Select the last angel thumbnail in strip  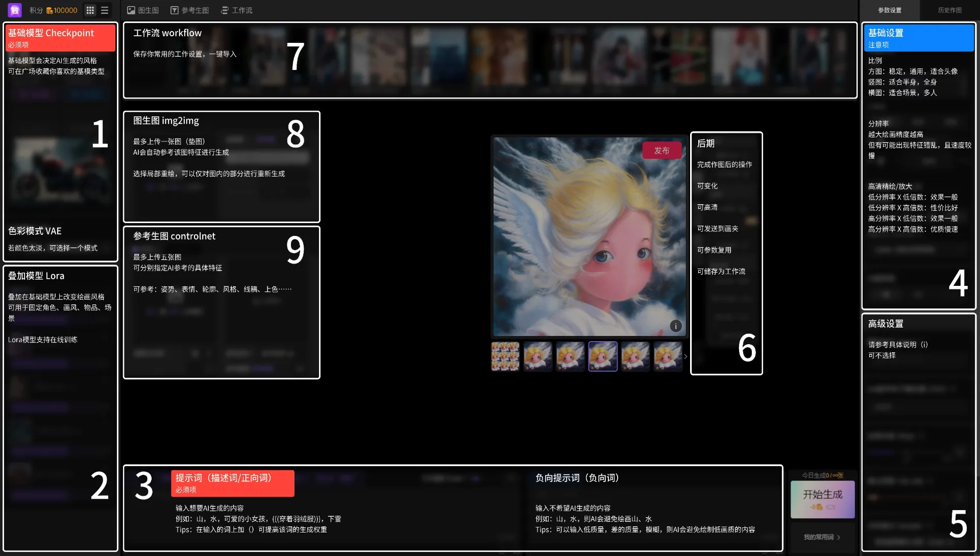click(x=668, y=356)
